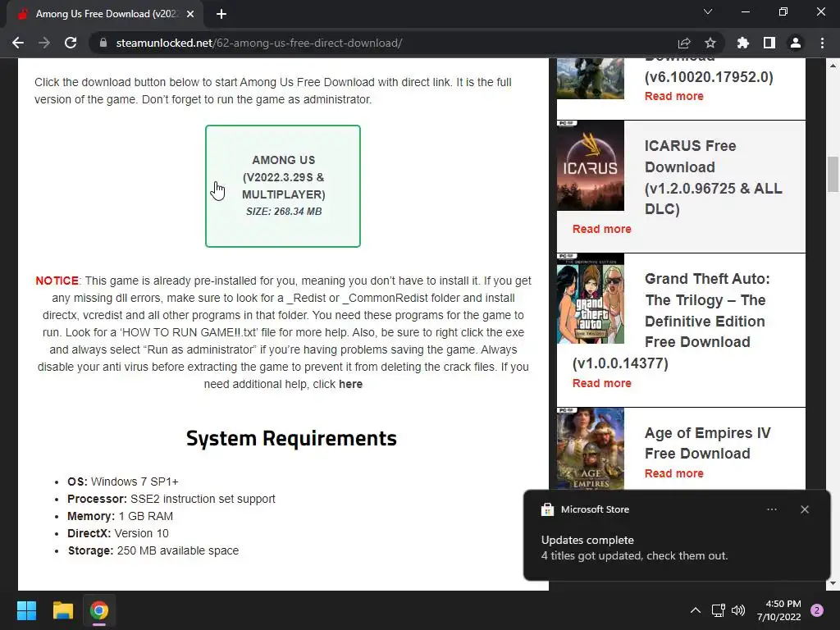This screenshot has height=630, width=840.
Task: Click 'Storage: 250 MB available space' item
Action: pos(153,550)
